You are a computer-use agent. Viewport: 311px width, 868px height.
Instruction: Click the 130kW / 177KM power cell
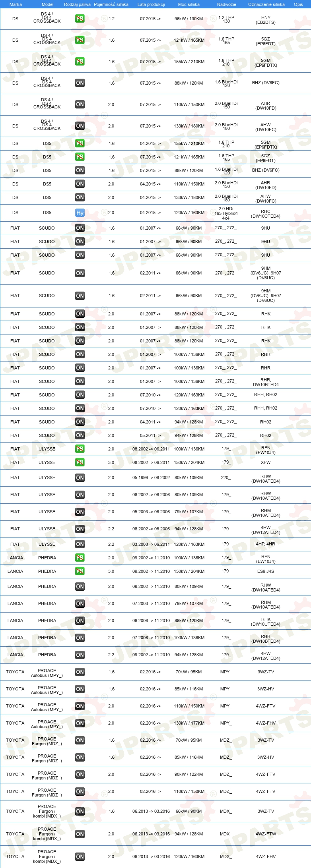point(189,723)
